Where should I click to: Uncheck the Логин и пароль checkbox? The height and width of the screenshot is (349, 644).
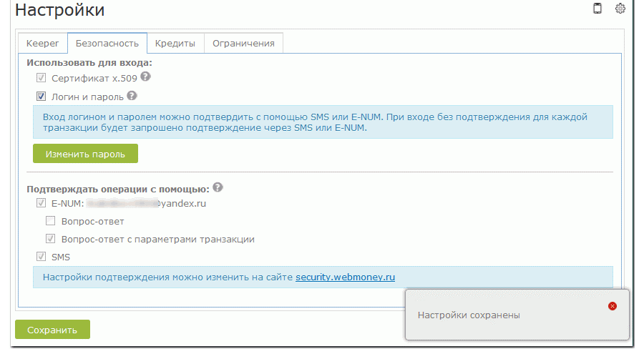point(42,96)
